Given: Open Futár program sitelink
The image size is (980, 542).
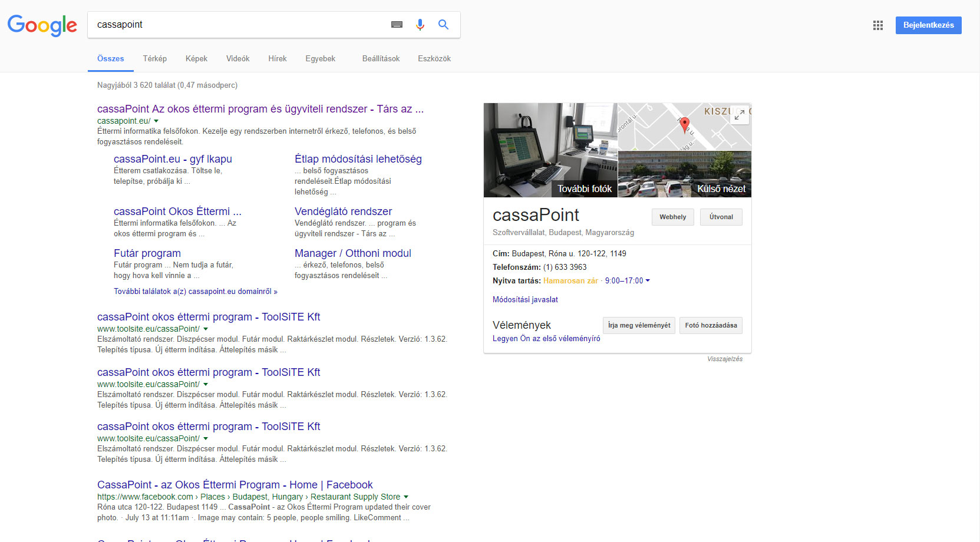Looking at the screenshot, I should pyautogui.click(x=147, y=253).
